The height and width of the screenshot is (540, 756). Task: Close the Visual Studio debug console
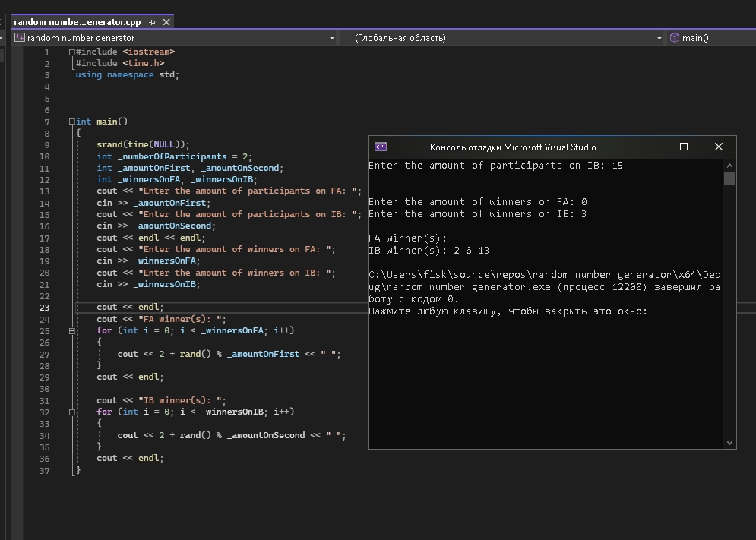point(719,147)
